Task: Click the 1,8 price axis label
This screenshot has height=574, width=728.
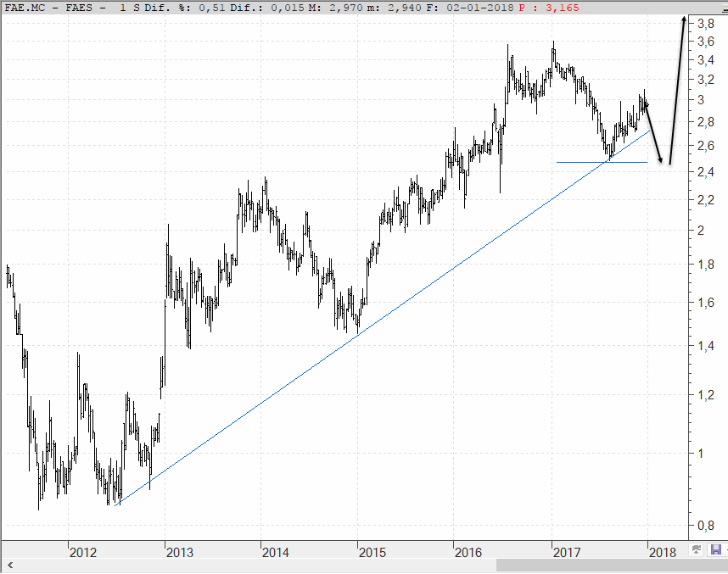Action: 706,265
